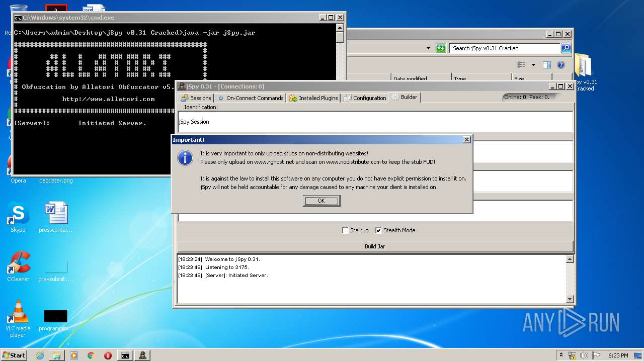Click the jSpy spy icon in title bar
The image size is (644, 362).
(x=182, y=86)
